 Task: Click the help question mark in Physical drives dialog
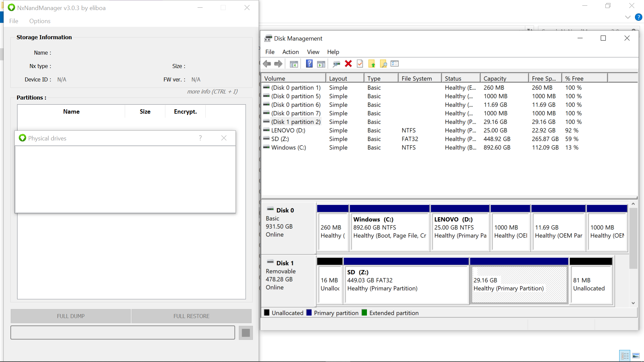200,138
